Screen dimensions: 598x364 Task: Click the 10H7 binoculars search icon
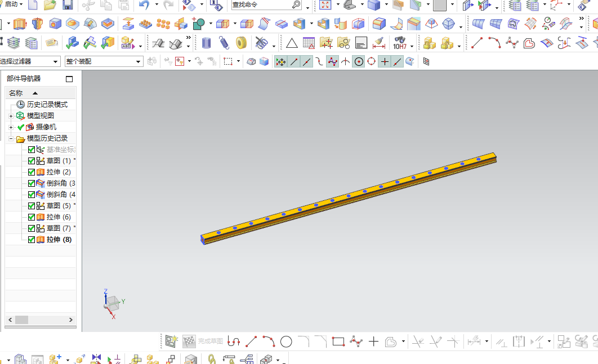(x=400, y=43)
